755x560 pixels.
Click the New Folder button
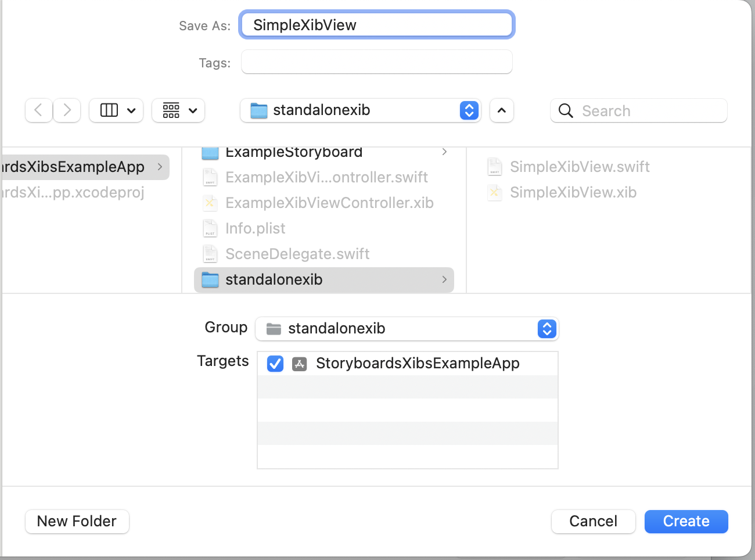point(77,521)
